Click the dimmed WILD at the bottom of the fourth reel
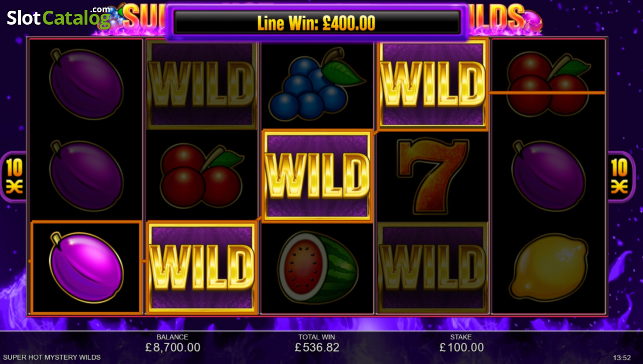Screen dimensions: 643x364 click(432, 267)
